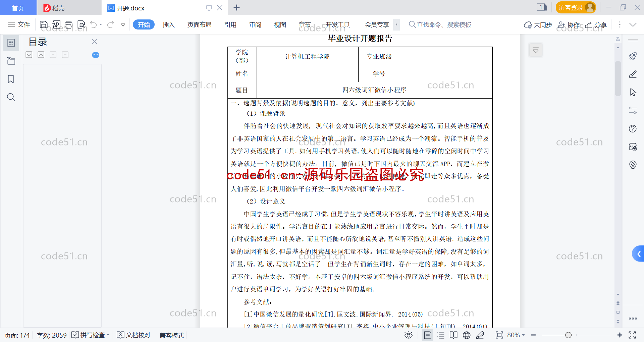The height and width of the screenshot is (342, 644).
Task: Open the chapter navigation sidebar icon
Action: pyautogui.click(x=11, y=61)
